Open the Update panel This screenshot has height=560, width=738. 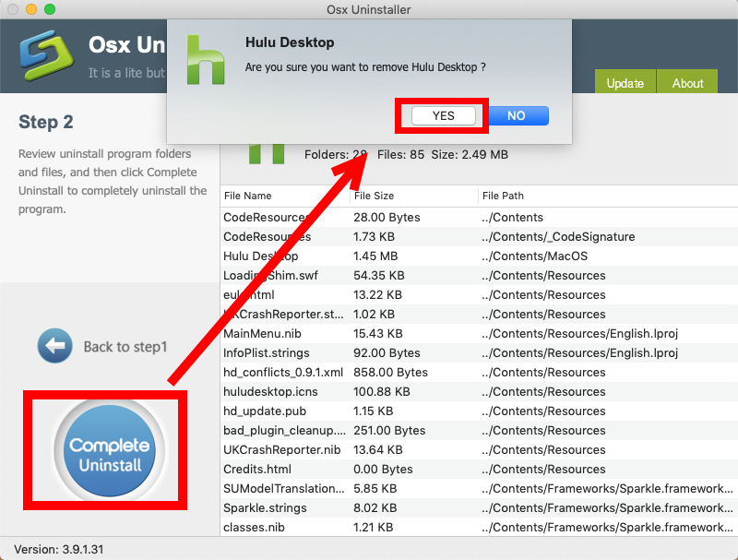625,83
